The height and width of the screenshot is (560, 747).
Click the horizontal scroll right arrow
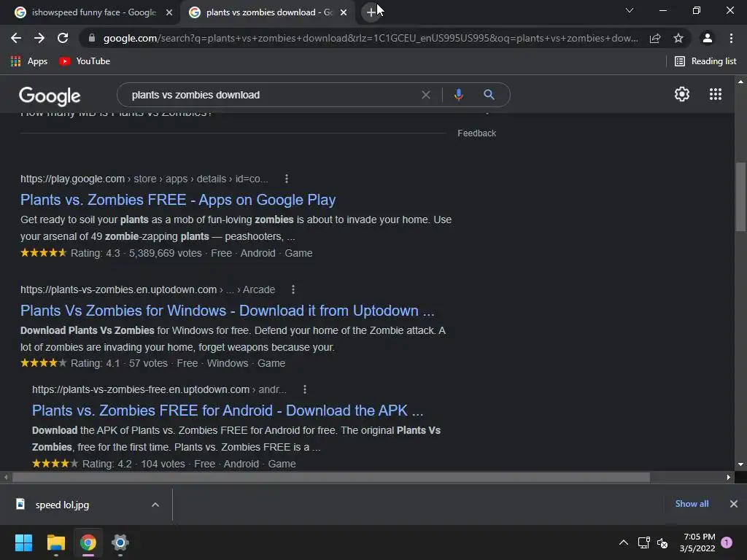pos(729,477)
